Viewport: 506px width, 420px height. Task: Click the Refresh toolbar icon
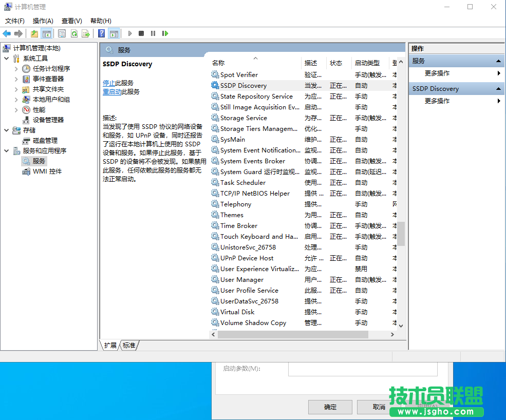[74, 33]
